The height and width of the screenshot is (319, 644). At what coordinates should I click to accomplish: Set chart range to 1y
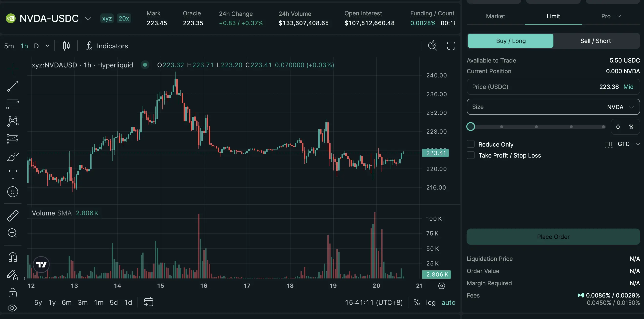click(52, 302)
